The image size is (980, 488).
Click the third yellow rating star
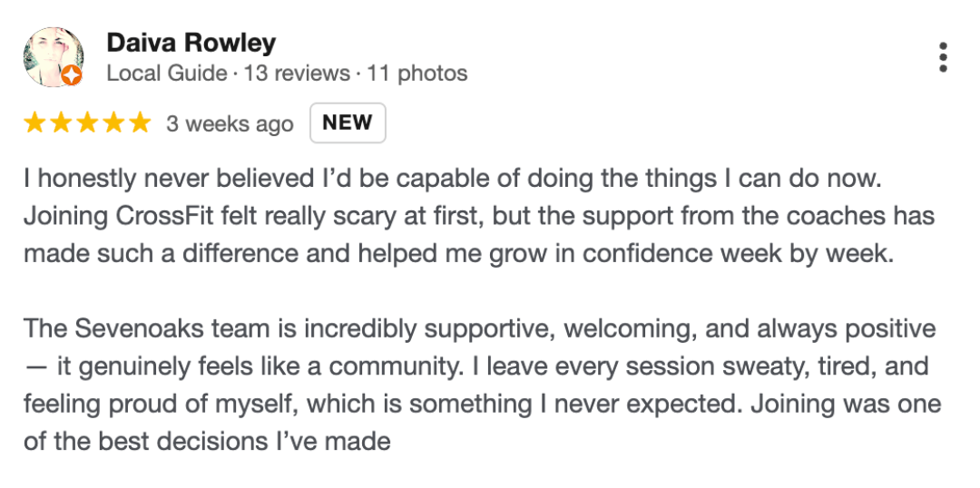[x=87, y=123]
